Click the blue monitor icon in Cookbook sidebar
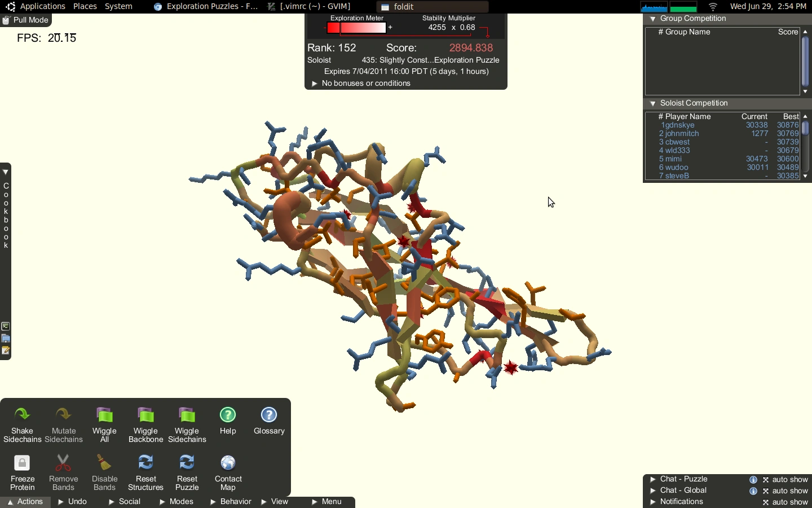The width and height of the screenshot is (812, 508). point(6,339)
